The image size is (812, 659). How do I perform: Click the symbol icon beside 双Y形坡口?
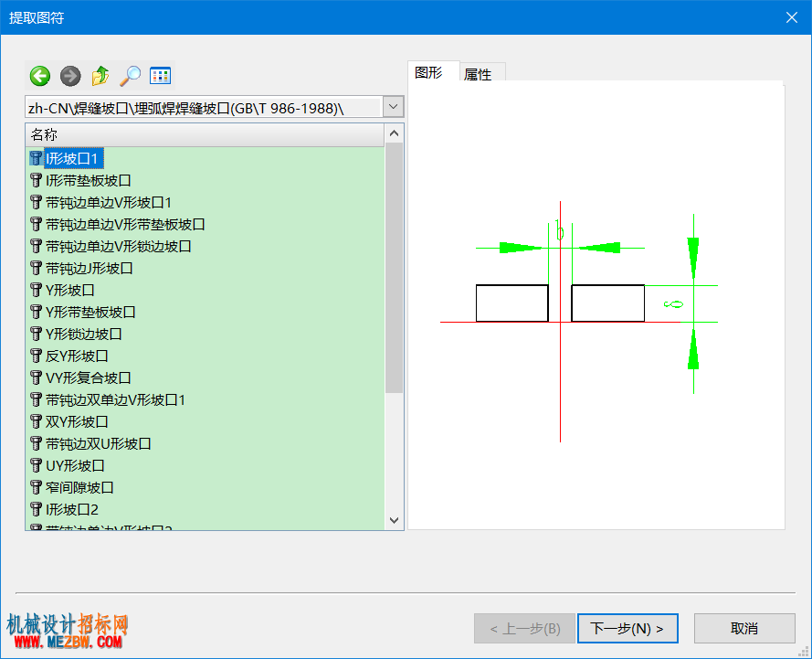(36, 421)
